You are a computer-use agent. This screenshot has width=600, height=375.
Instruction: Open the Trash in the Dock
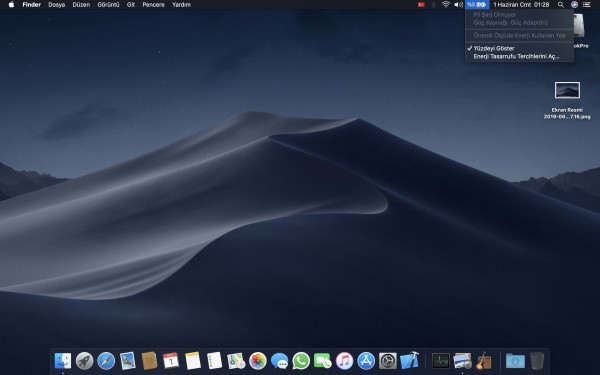(537, 361)
